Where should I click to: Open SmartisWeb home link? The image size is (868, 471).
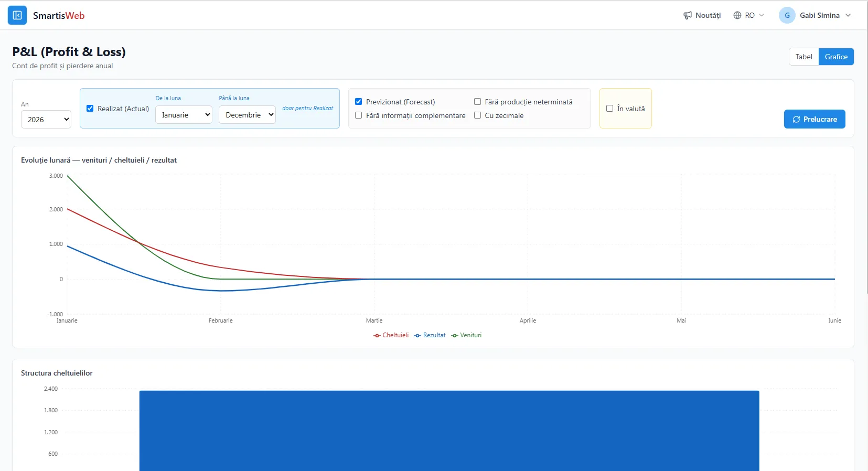[x=59, y=16]
